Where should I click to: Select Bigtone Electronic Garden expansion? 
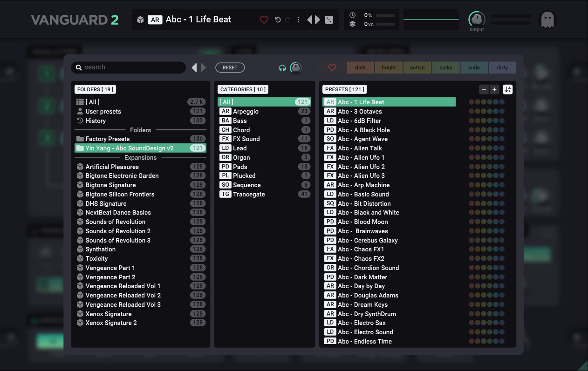tap(140, 175)
